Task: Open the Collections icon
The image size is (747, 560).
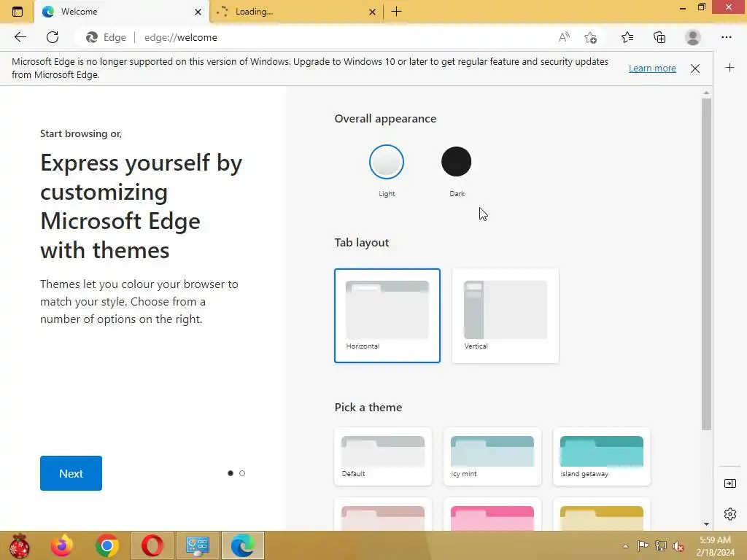Action: 659,37
